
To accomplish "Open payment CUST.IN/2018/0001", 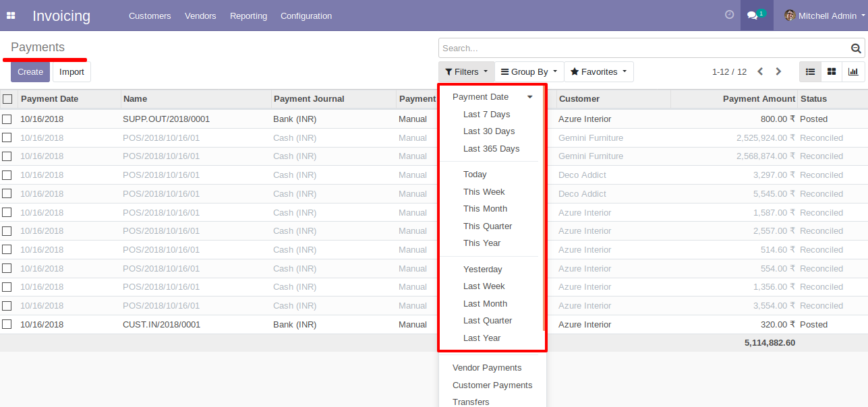I will pos(162,324).
